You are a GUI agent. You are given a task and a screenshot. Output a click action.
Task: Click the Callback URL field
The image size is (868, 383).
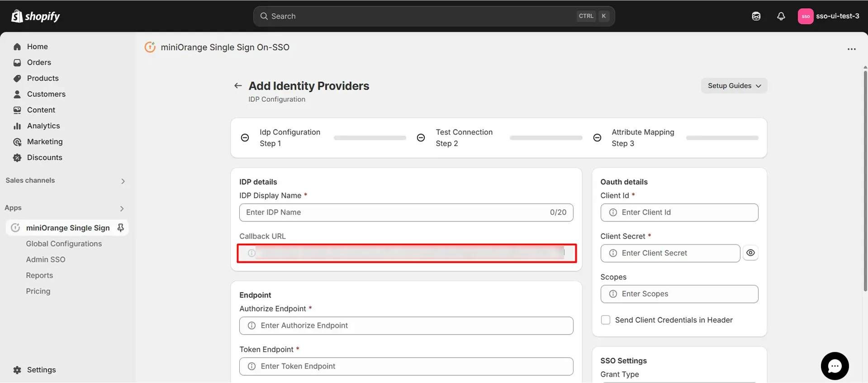tap(406, 253)
